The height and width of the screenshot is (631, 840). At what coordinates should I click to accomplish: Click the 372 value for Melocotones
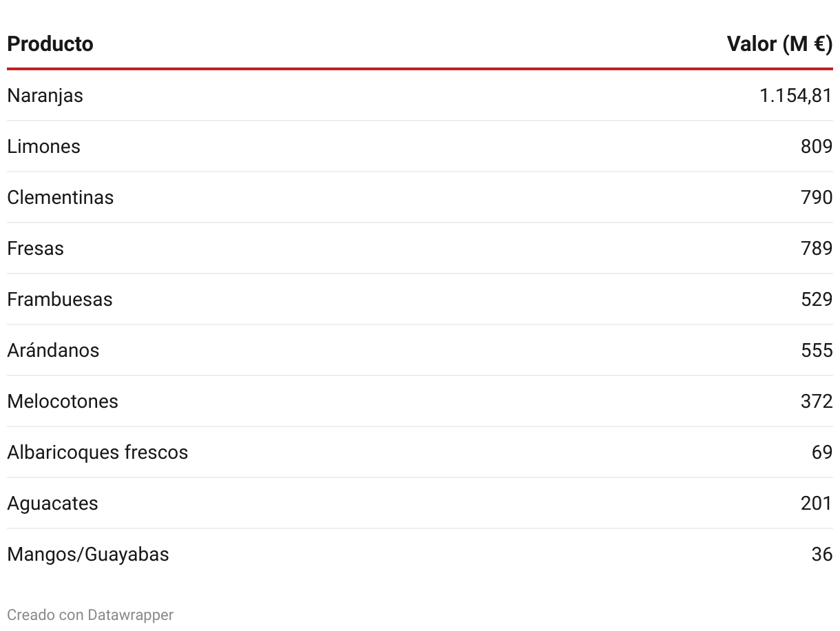pos(817,401)
